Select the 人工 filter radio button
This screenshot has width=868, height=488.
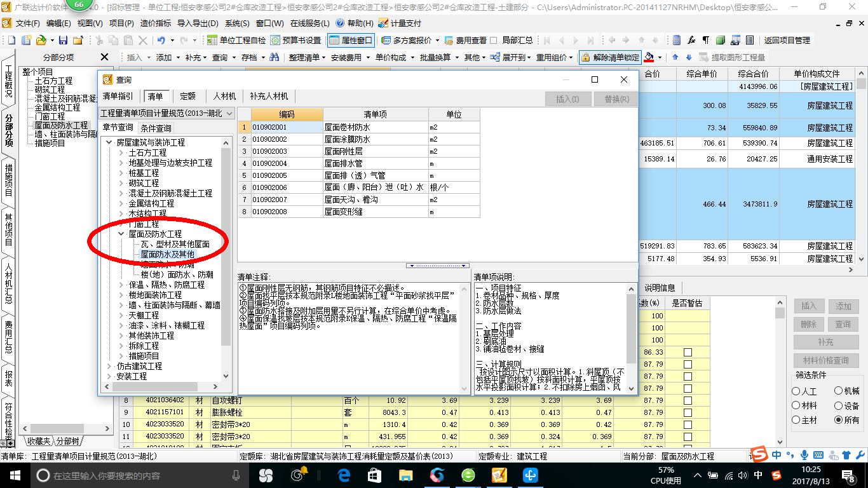click(x=796, y=391)
